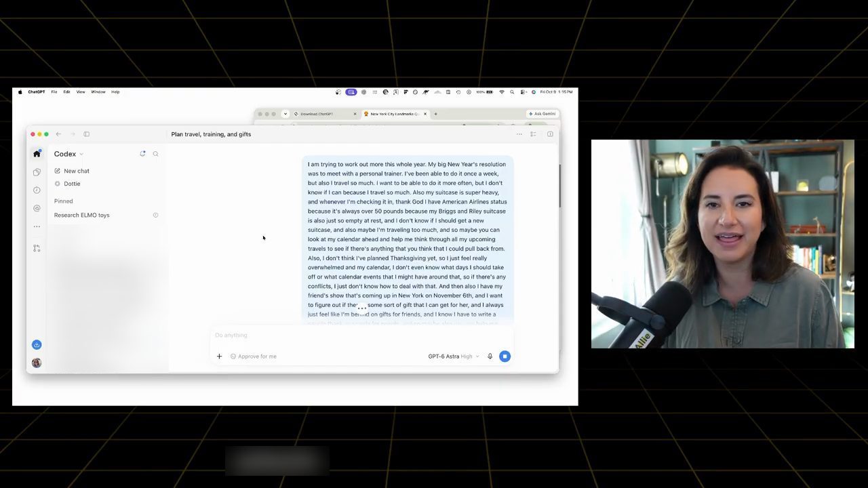Image resolution: width=868 pixels, height=488 pixels.
Task: Open a new browser tab with plus
Action: click(435, 114)
